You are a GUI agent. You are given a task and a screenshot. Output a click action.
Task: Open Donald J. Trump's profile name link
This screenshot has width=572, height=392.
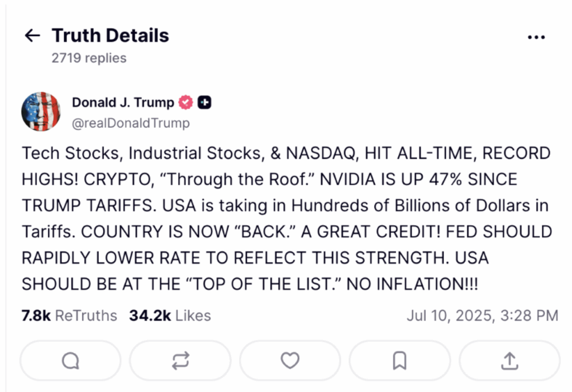pos(123,102)
